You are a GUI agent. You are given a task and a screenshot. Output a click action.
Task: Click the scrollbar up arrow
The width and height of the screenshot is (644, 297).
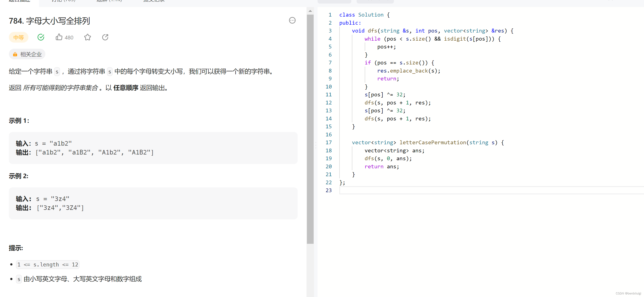point(310,11)
